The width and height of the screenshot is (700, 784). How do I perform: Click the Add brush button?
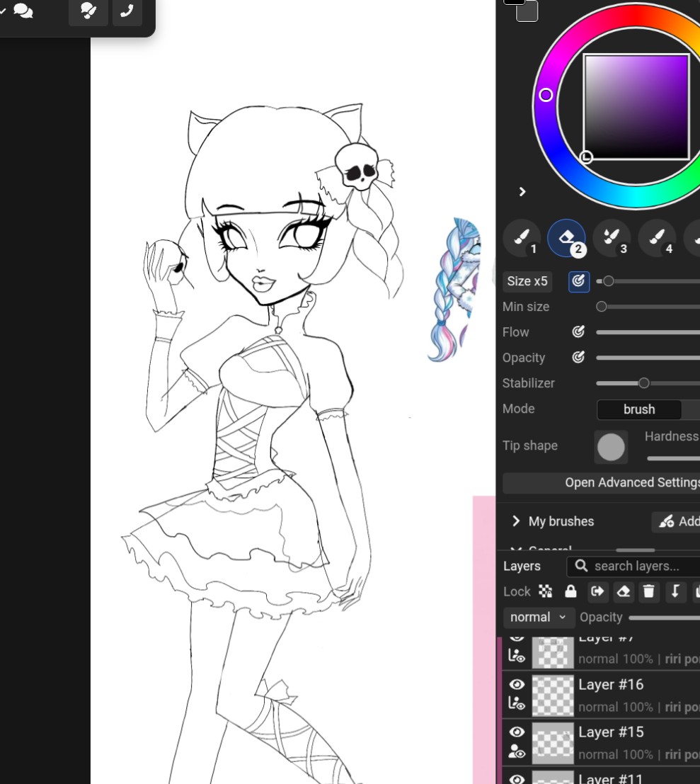(x=677, y=521)
